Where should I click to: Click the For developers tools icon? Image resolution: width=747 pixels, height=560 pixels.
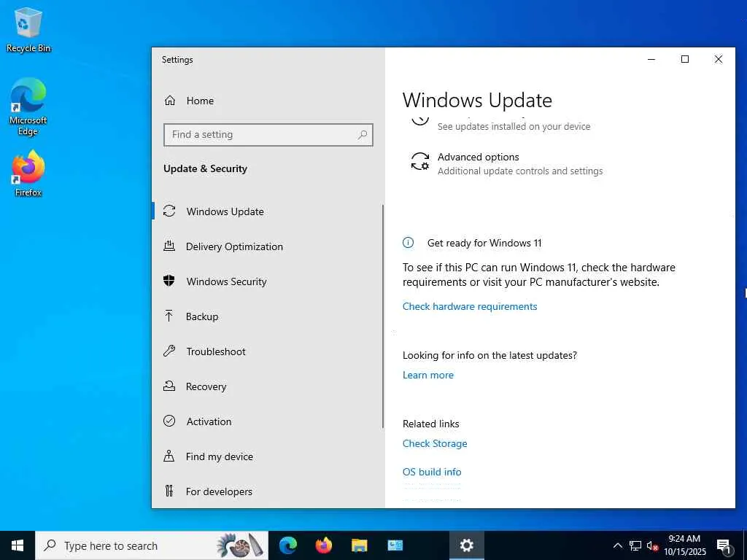(169, 491)
